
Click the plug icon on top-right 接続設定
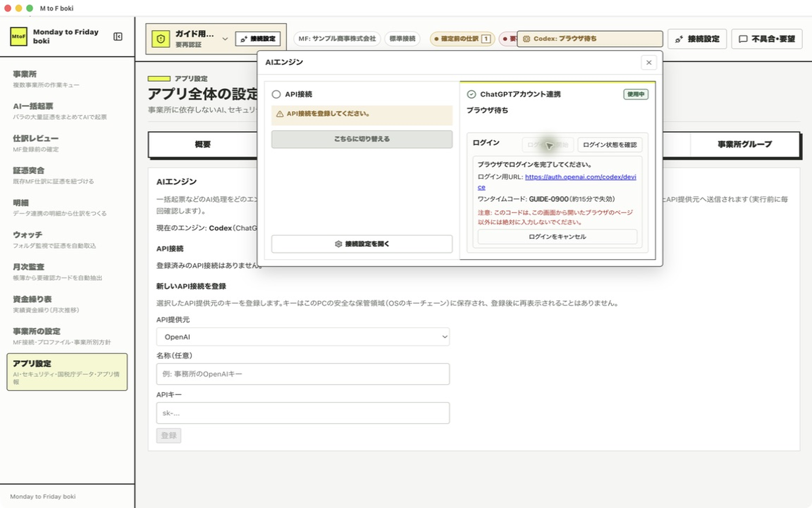[x=679, y=39]
